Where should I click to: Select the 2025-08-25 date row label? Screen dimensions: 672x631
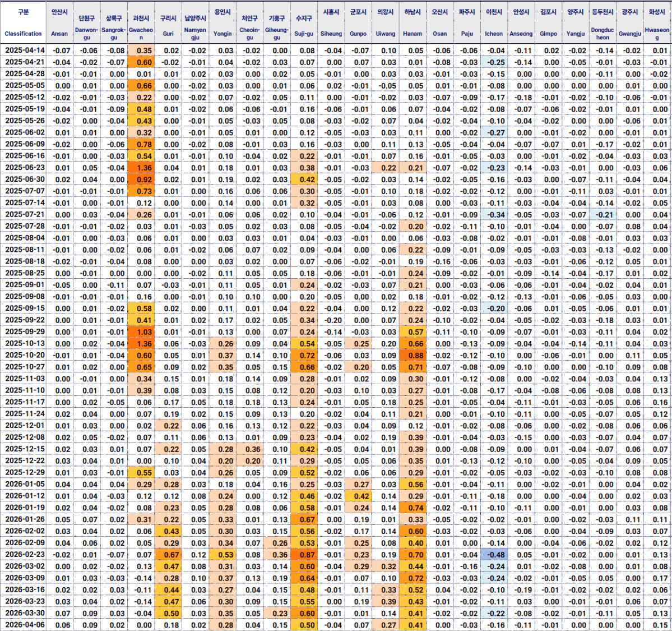(x=25, y=273)
